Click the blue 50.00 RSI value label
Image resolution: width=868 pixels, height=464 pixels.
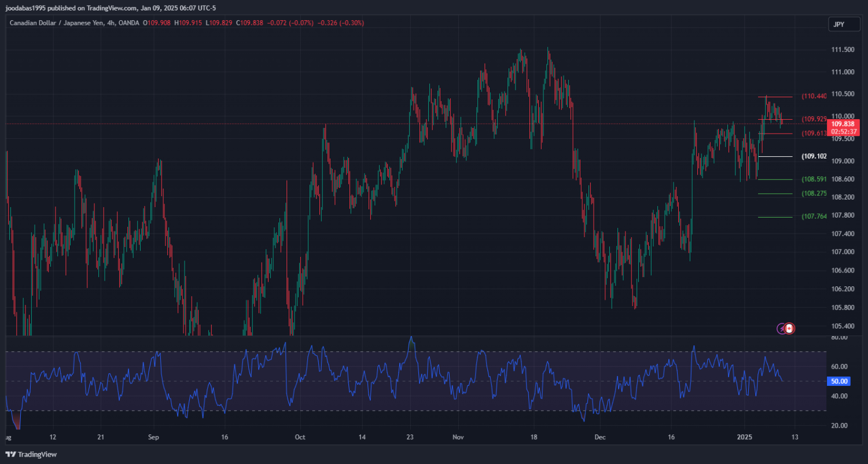click(x=839, y=381)
